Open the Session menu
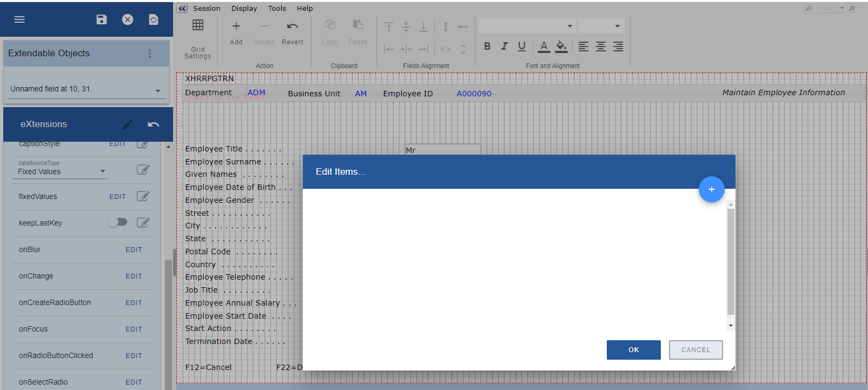This screenshot has height=390, width=868. [x=207, y=8]
